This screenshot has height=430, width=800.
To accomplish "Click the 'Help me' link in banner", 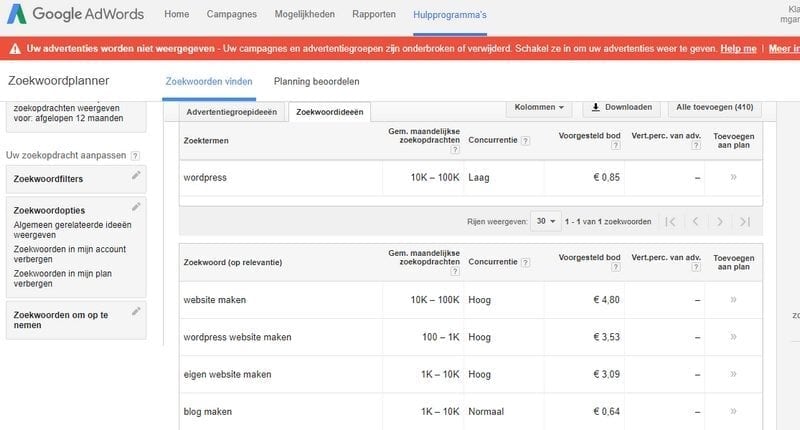I will click(738, 49).
